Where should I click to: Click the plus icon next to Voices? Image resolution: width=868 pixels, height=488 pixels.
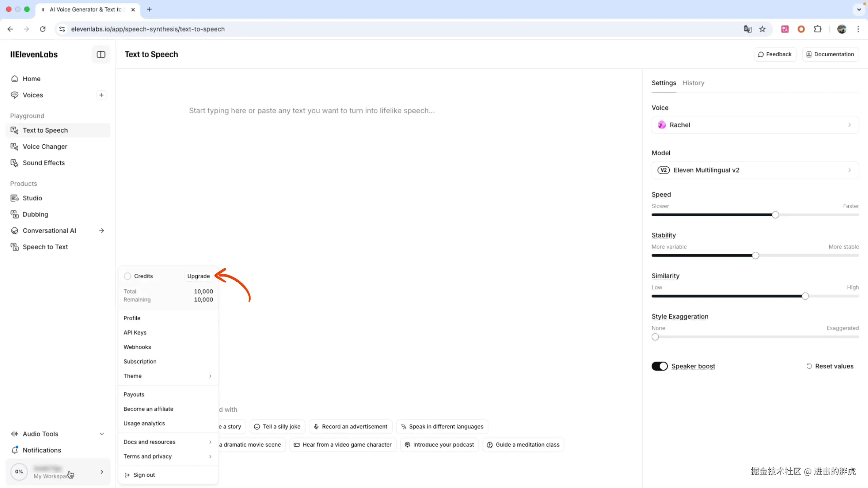coord(101,95)
